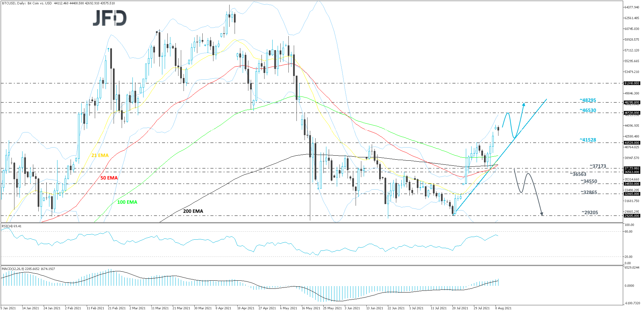
Task: Click the 8 Aug 2021 date label
Action: tap(503, 308)
